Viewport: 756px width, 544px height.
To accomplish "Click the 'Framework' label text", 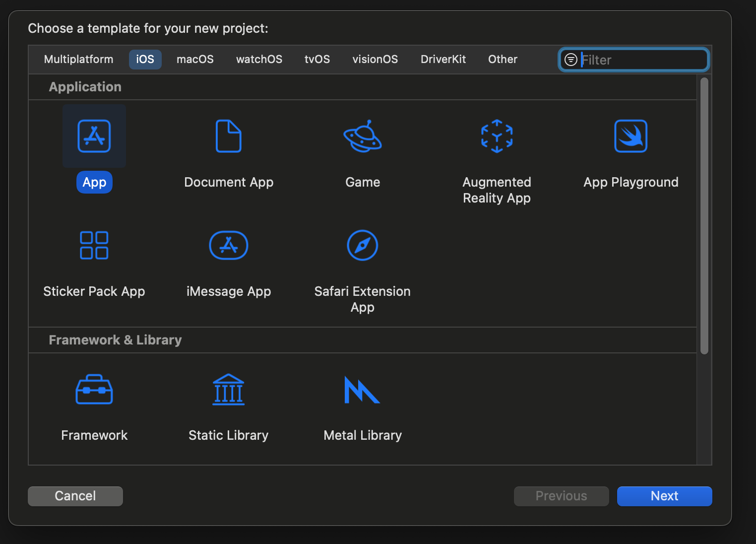I will click(94, 435).
